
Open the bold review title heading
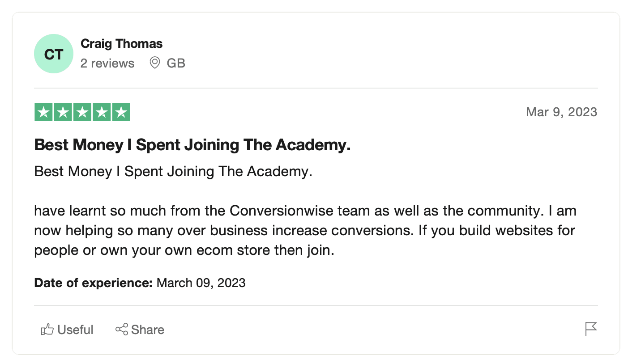pyautogui.click(x=192, y=145)
